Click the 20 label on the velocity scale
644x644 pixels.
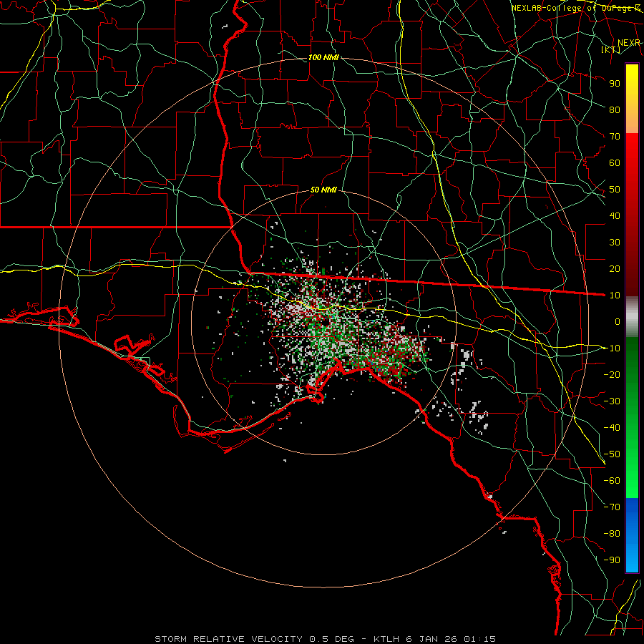click(615, 268)
